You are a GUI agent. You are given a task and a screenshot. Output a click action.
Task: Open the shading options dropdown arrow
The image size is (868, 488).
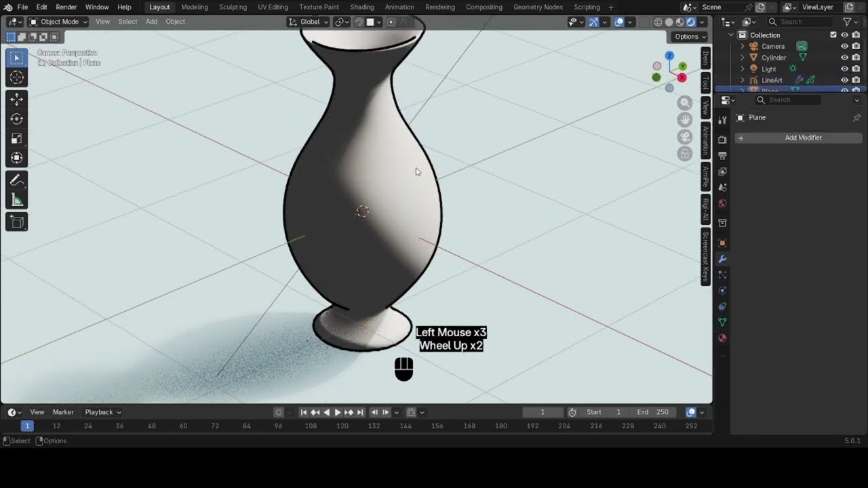(x=701, y=22)
